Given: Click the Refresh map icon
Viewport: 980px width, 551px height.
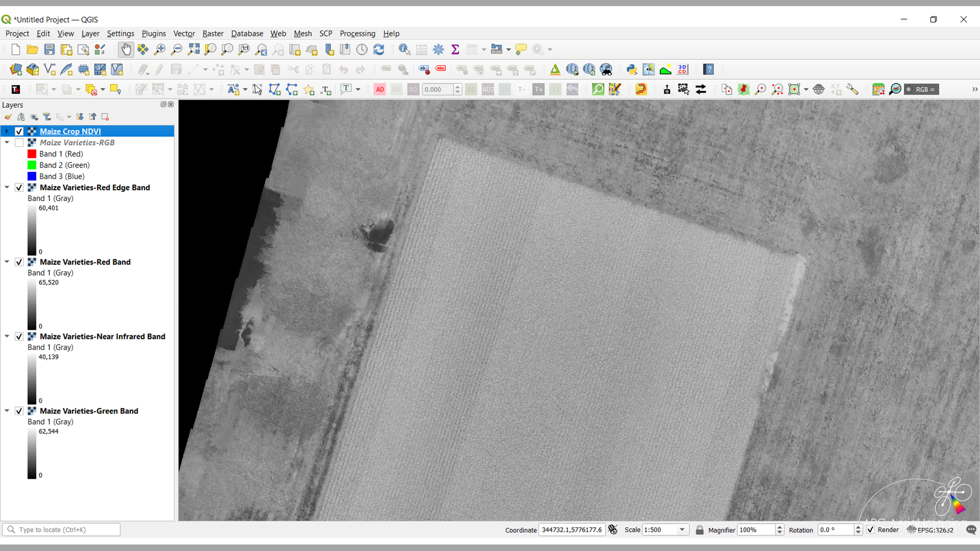Looking at the screenshot, I should 379,49.
